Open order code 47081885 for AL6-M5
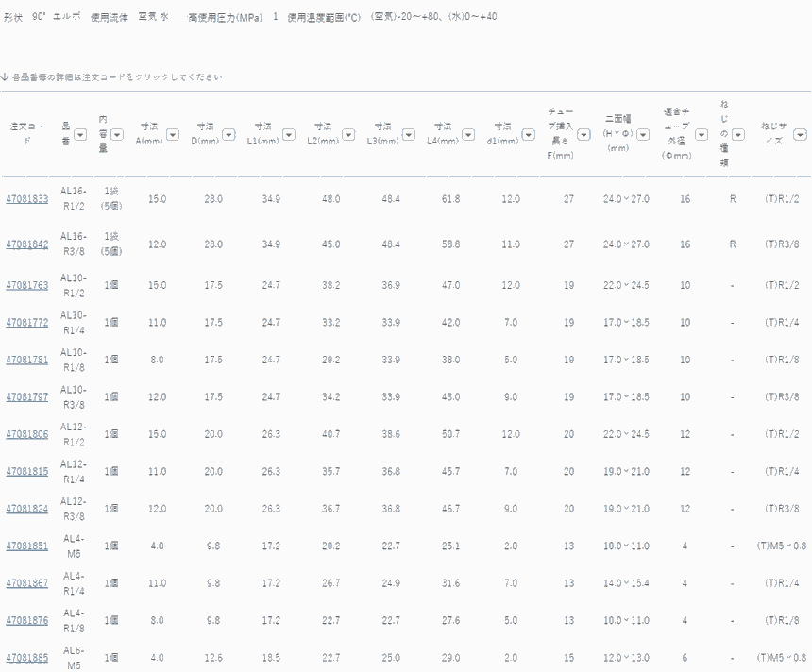 (27, 657)
